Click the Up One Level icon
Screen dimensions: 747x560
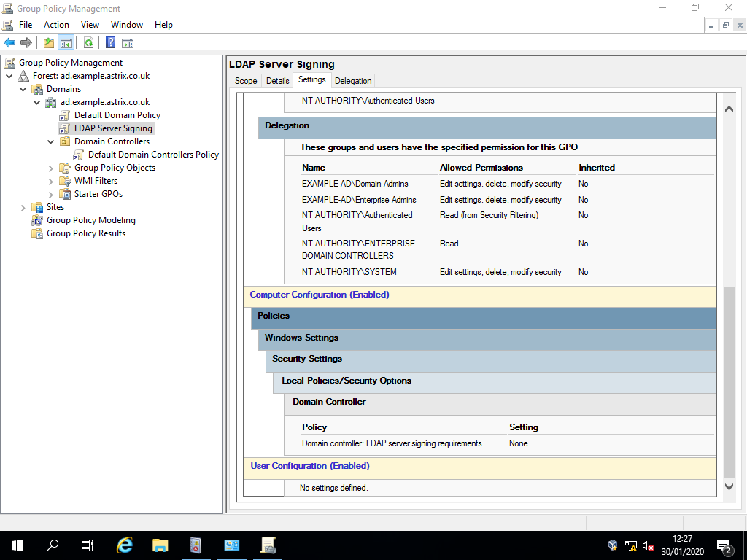(47, 42)
